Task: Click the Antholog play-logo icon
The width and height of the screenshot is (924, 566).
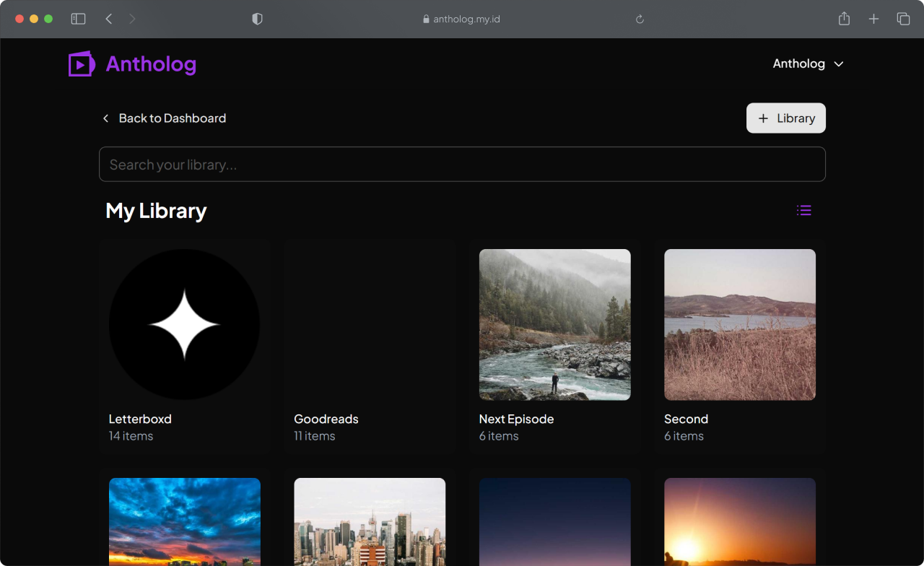Action: [x=82, y=64]
